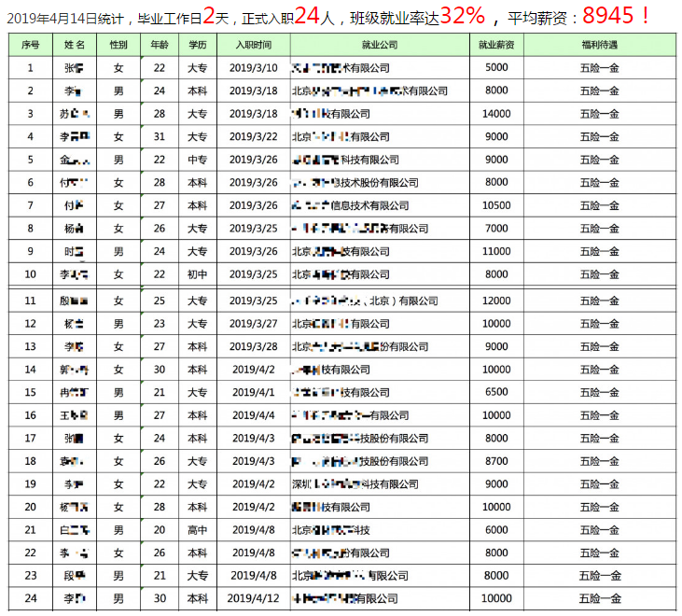Click the age cell showing 31
This screenshot has height=616, width=682.
(159, 136)
